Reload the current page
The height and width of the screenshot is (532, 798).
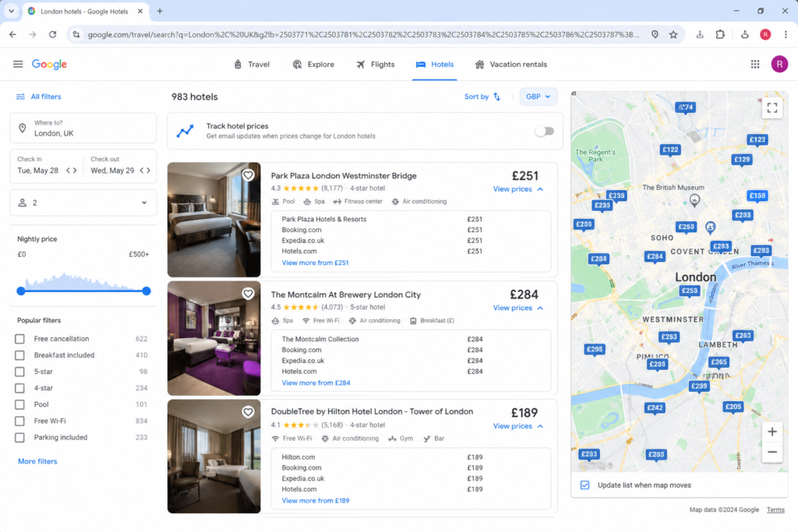point(52,34)
